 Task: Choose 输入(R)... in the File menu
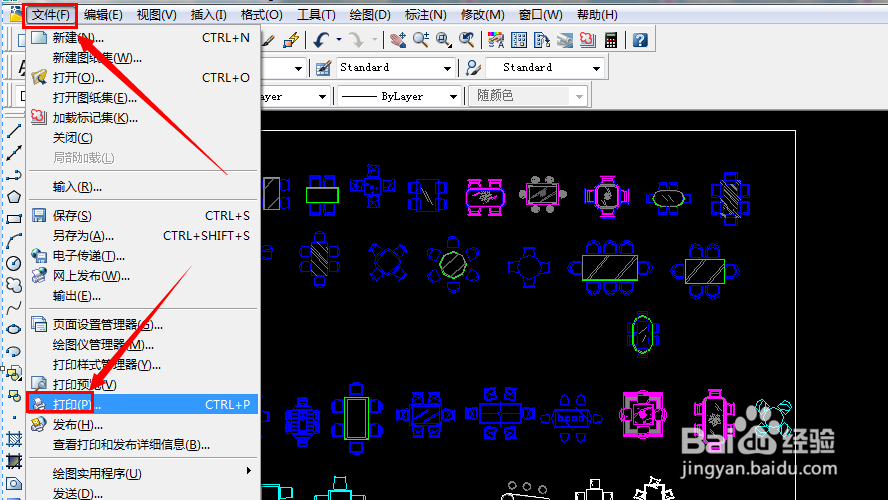coord(142,187)
